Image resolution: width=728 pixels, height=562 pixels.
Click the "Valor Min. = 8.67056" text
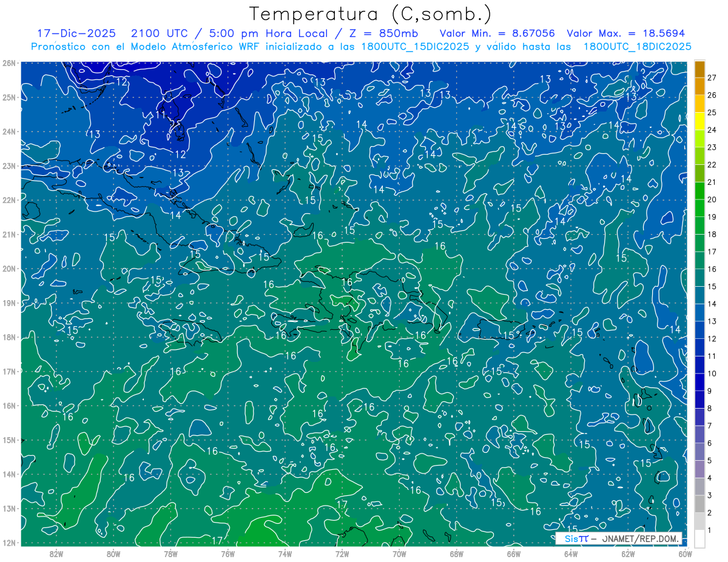pos(497,33)
